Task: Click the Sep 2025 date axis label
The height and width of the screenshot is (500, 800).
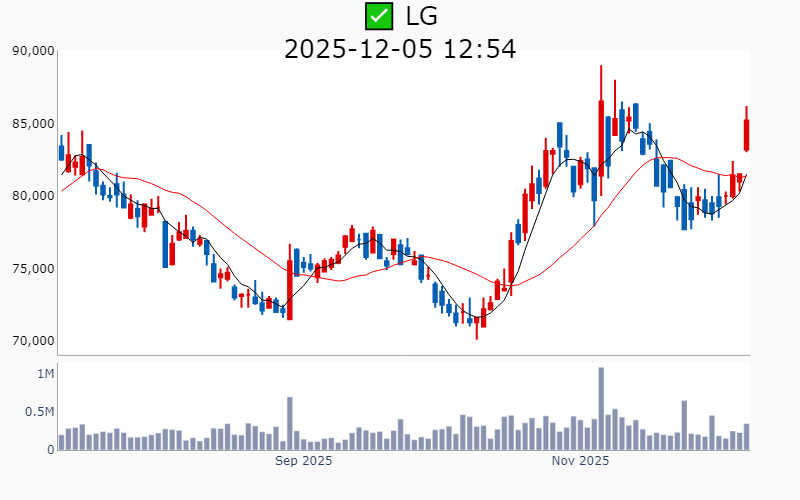Action: pos(303,461)
